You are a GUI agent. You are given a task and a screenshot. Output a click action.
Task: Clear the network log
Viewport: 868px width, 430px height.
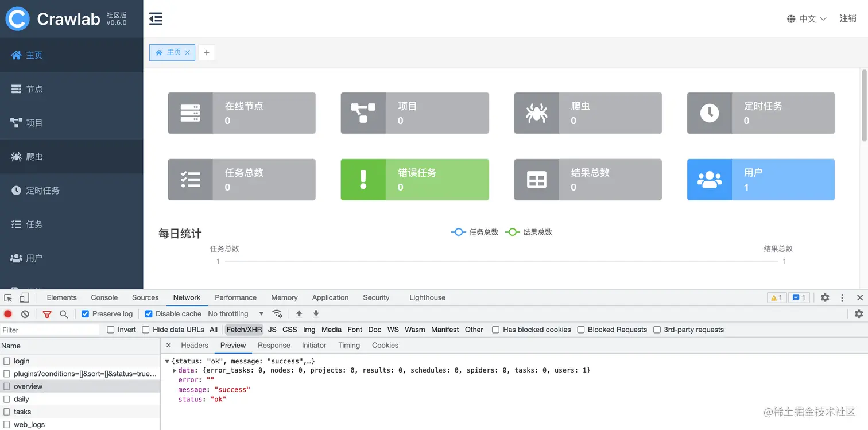tap(25, 314)
